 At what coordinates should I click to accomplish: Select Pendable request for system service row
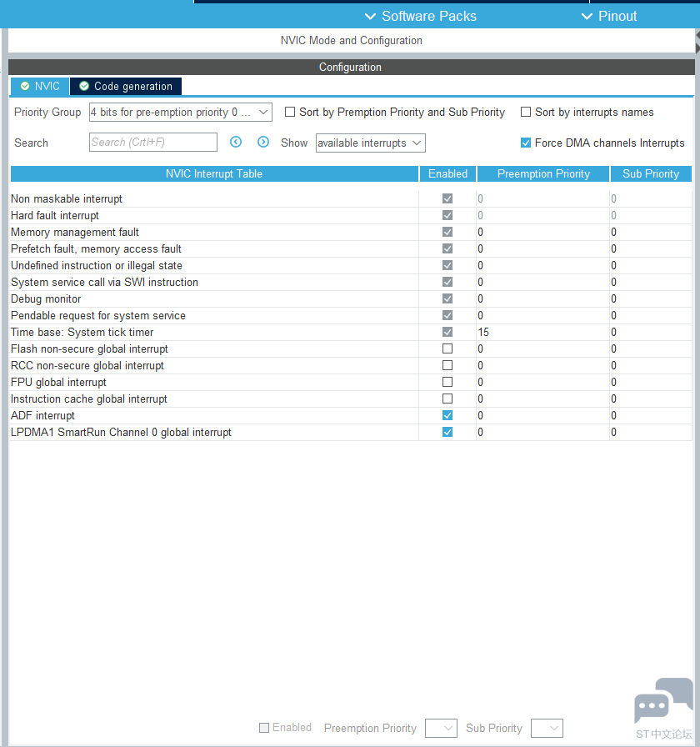point(351,315)
